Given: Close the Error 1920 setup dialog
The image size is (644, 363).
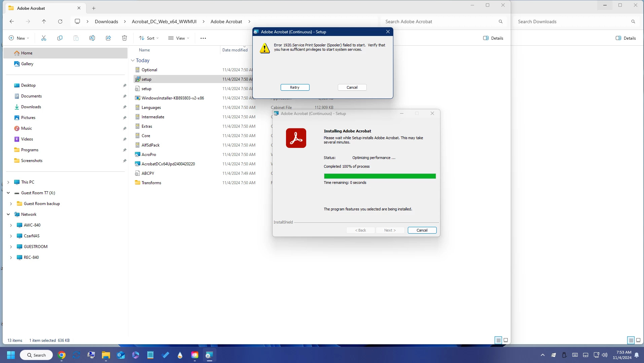Looking at the screenshot, I should click(x=388, y=32).
